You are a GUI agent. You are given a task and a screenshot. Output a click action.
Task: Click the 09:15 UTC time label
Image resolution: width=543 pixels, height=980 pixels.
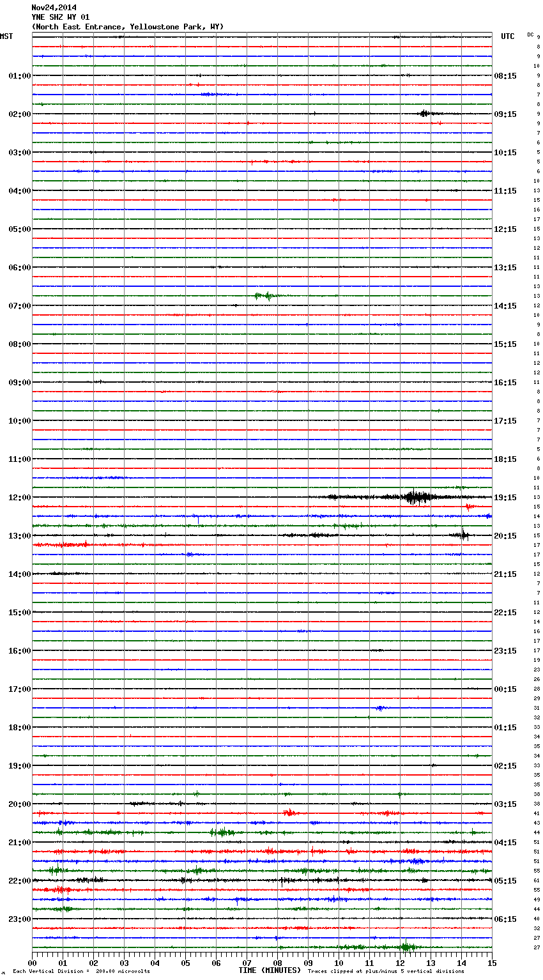coord(505,114)
